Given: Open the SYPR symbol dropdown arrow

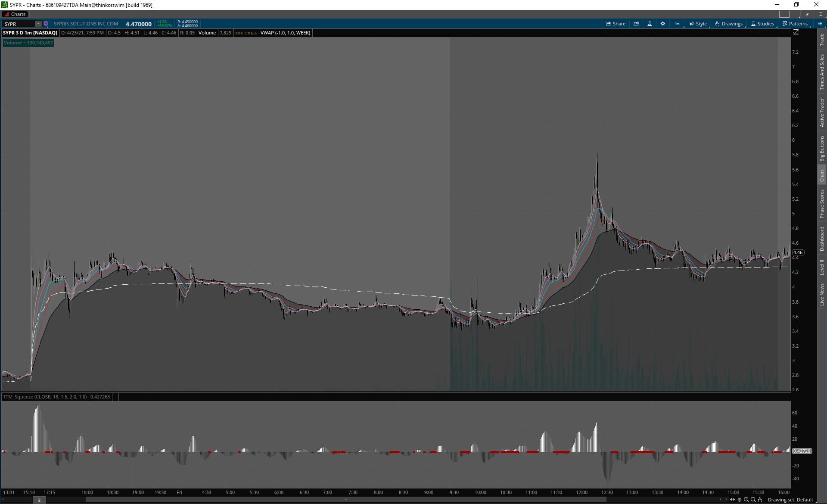Looking at the screenshot, I should point(38,24).
